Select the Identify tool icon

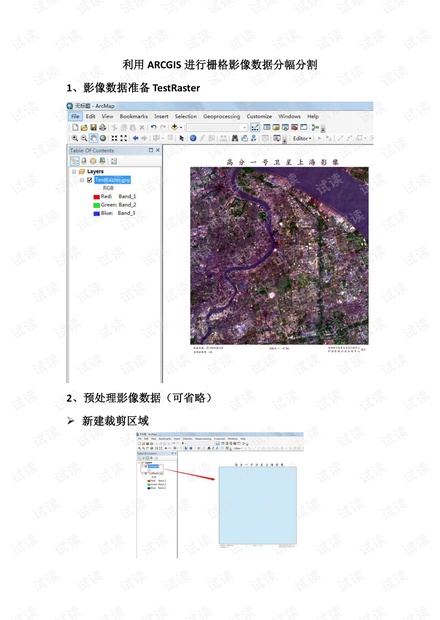[x=193, y=138]
